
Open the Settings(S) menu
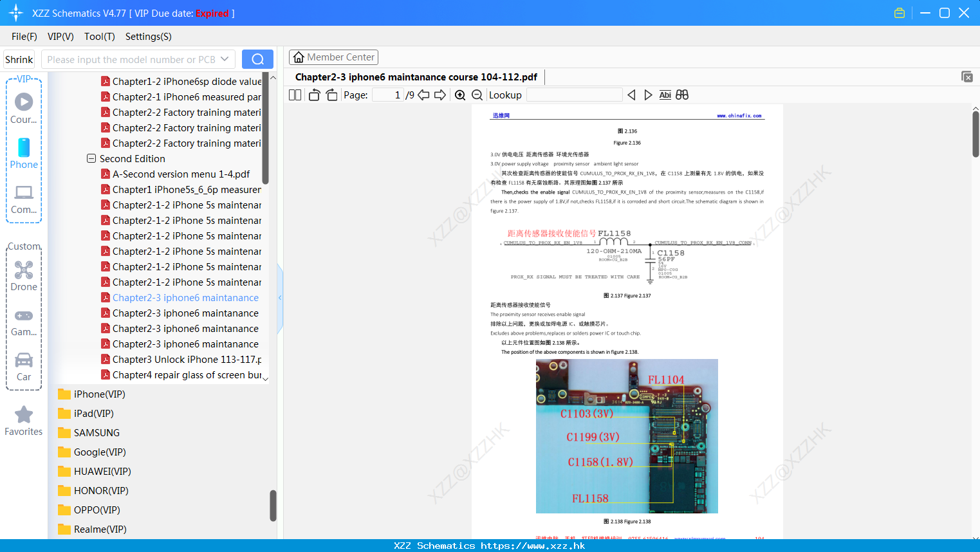point(149,37)
